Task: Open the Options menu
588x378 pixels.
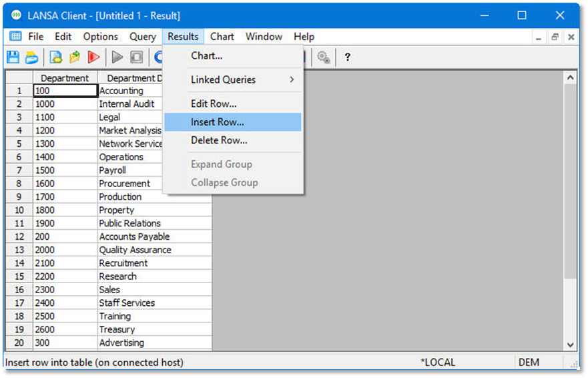Action: point(101,37)
